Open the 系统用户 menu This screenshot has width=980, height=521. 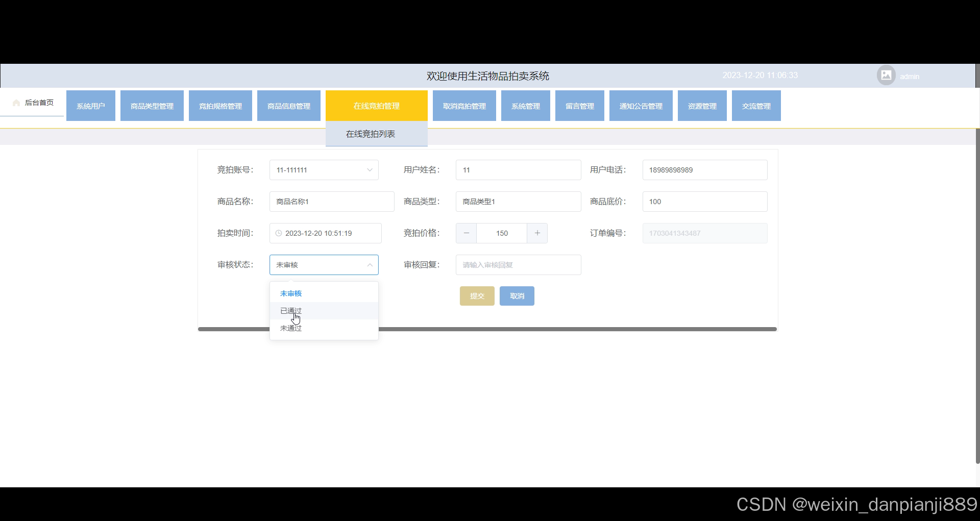91,106
